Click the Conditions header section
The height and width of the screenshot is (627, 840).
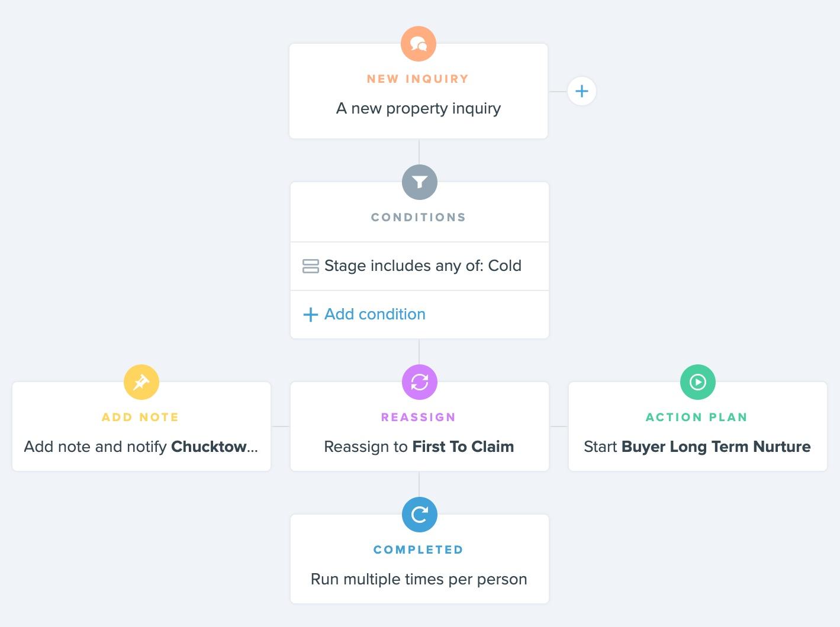420,212
